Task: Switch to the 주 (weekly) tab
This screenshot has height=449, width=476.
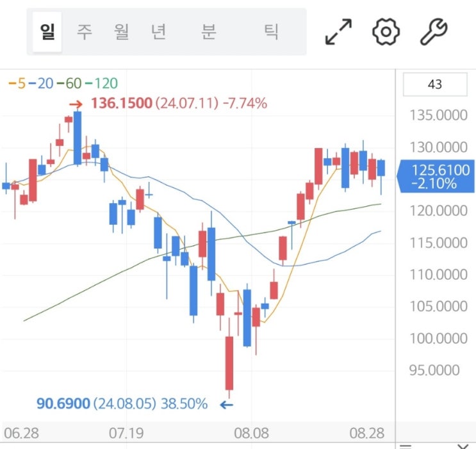Action: pos(85,32)
